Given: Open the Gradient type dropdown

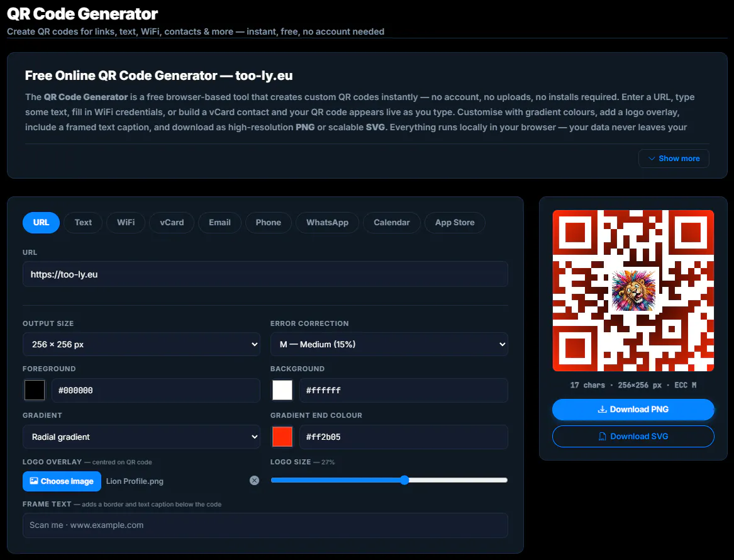Looking at the screenshot, I should click(142, 437).
